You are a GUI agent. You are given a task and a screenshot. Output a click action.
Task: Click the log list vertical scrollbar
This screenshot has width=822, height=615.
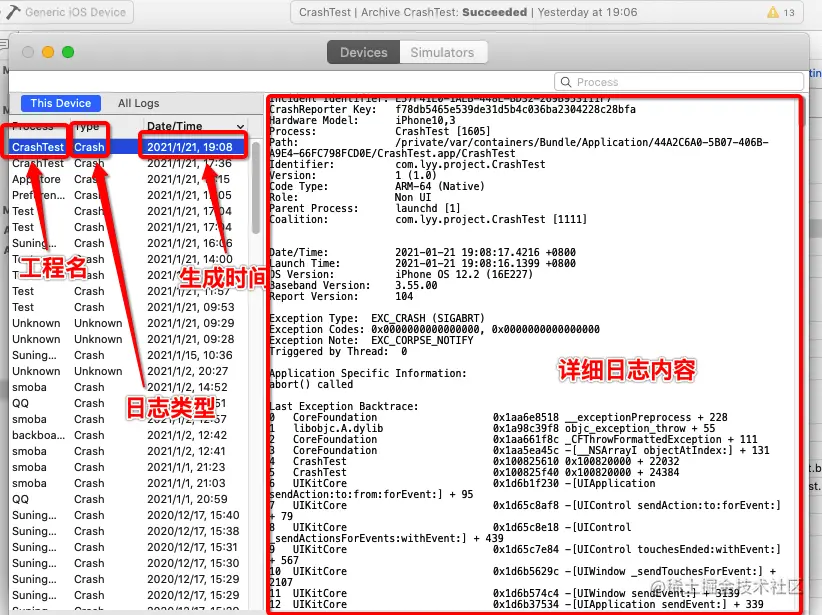click(256, 188)
